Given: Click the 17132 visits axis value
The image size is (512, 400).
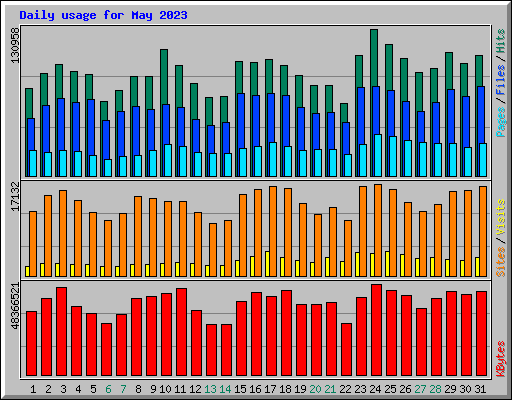Looking at the screenshot, I should coord(15,197).
